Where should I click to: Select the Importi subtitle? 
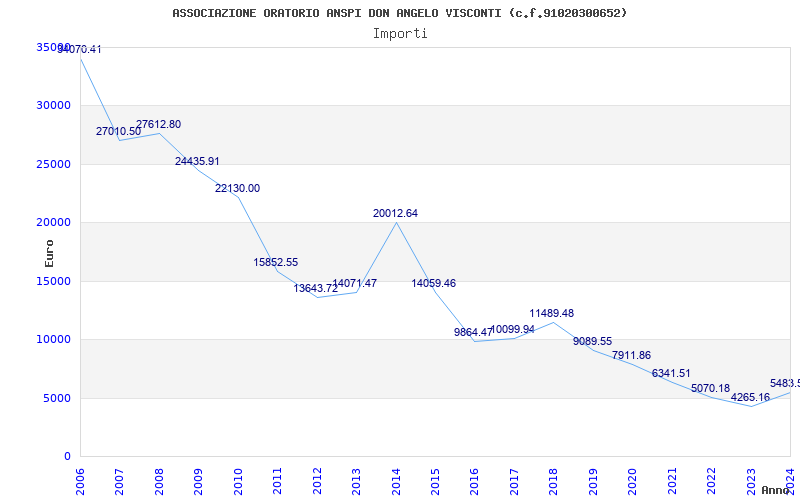[x=400, y=34]
